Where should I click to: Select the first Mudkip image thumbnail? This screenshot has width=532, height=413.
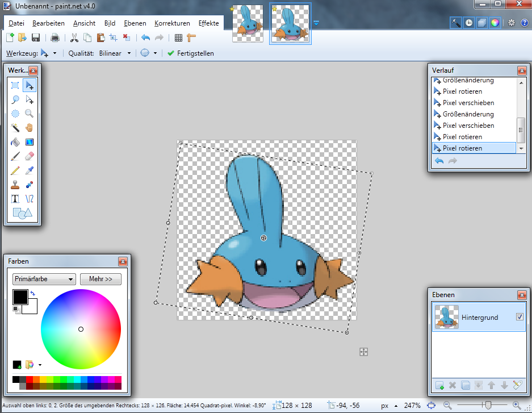248,23
